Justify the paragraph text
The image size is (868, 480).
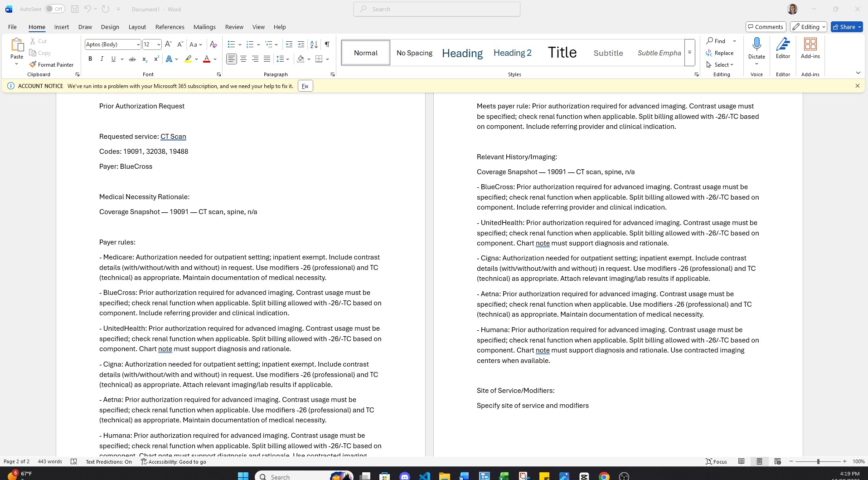coord(267,59)
